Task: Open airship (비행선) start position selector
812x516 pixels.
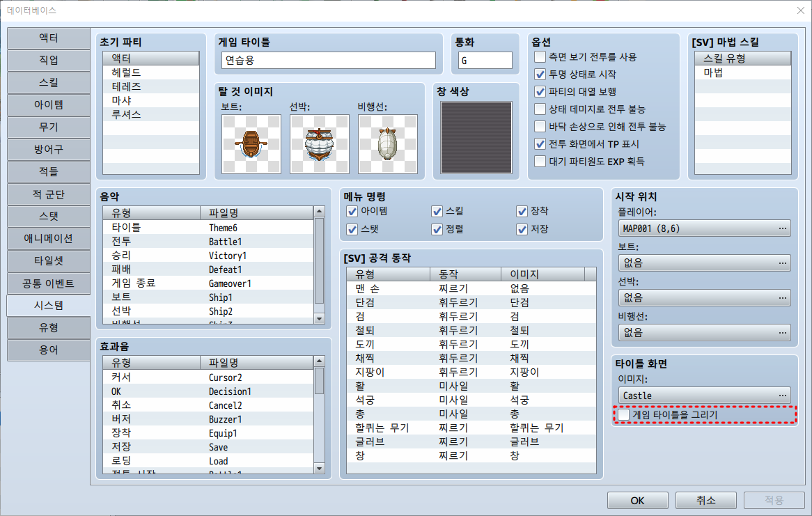Action: coord(704,333)
